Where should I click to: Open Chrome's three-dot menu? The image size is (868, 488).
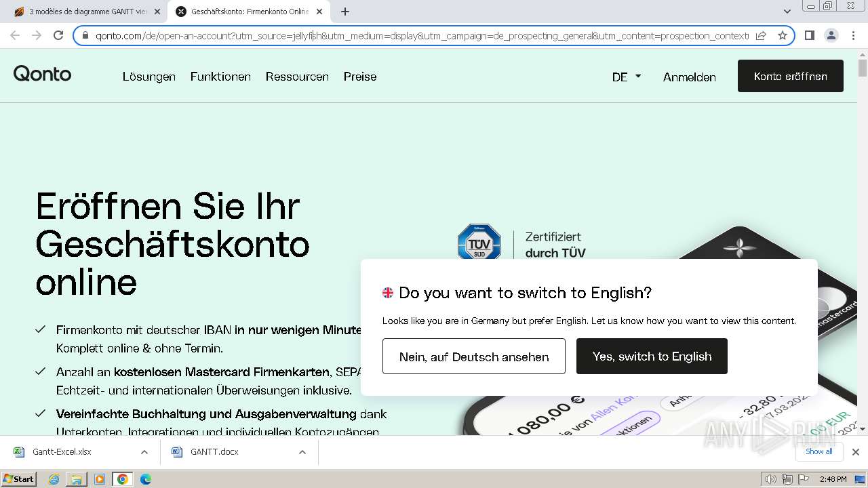852,35
